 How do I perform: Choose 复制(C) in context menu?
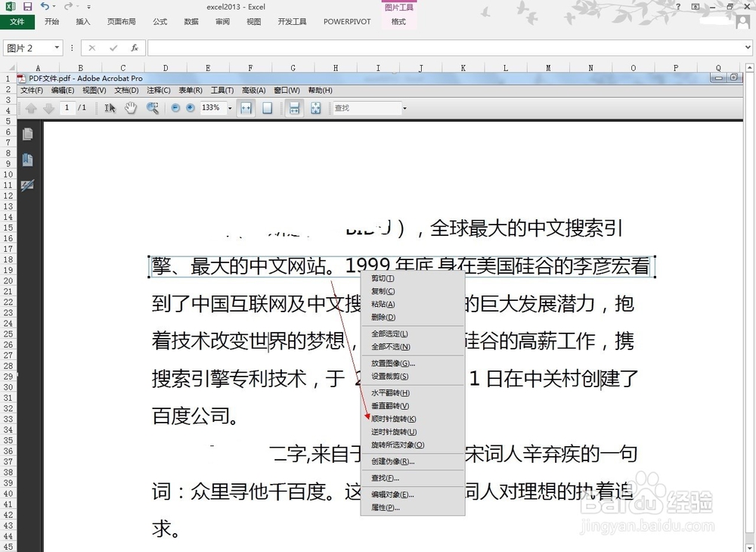(x=413, y=291)
